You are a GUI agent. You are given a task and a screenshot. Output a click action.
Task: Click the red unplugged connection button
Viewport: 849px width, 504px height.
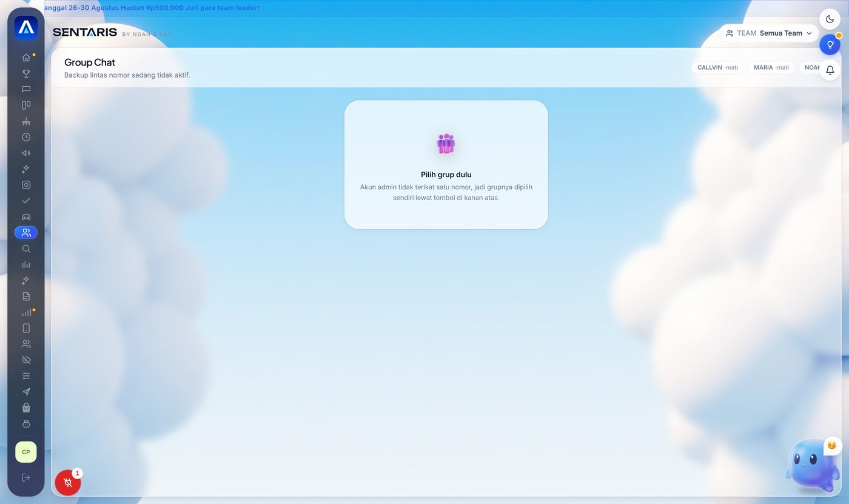point(68,483)
